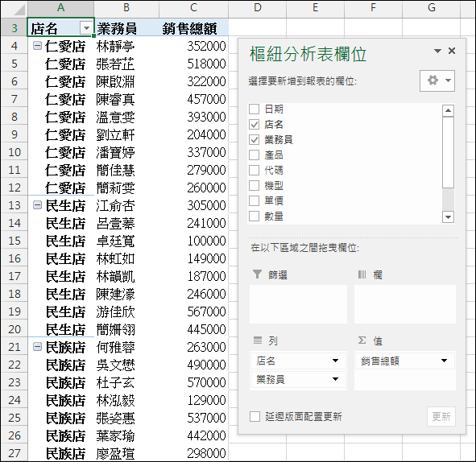Open 業務員 dropdown in the 列 area

point(335,379)
